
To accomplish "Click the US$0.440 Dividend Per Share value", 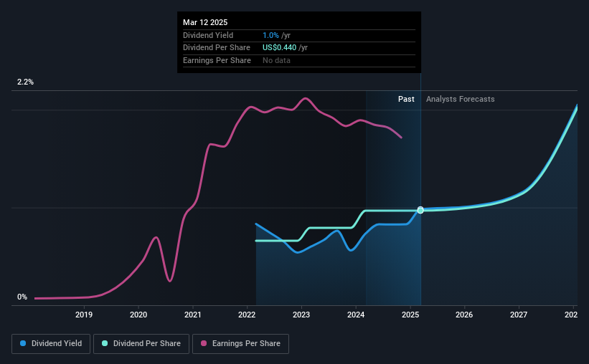I will (280, 48).
